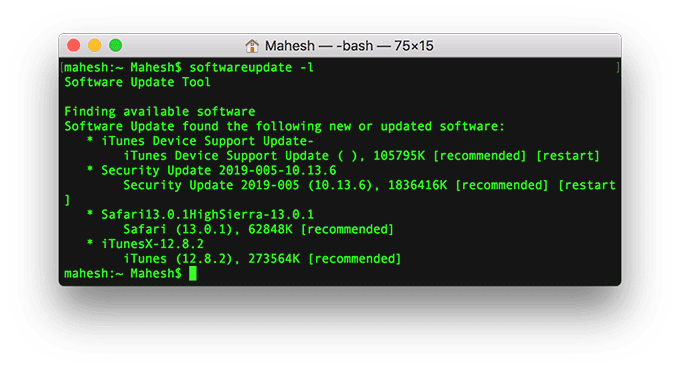Click 'Safari (13.0.1), 62848K' description line
The width and height of the screenshot is (680, 370).
(208, 229)
